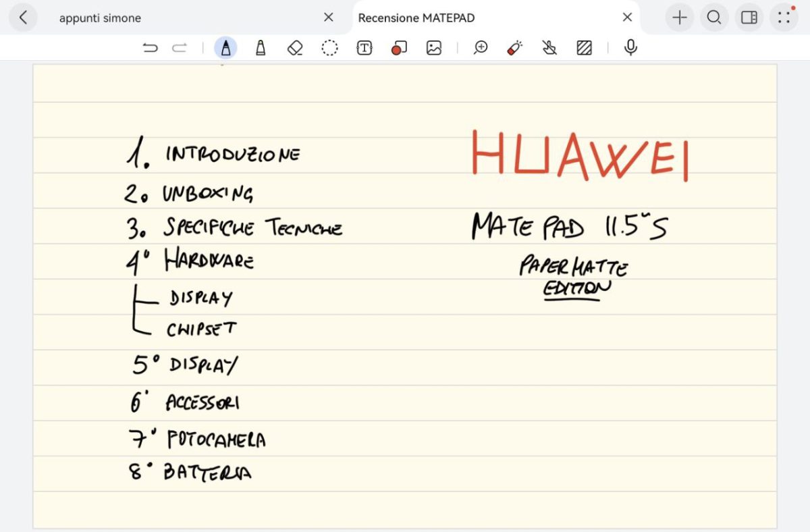Viewport: 810px width, 532px height.
Task: Add a new note with the plus button
Action: point(680,18)
